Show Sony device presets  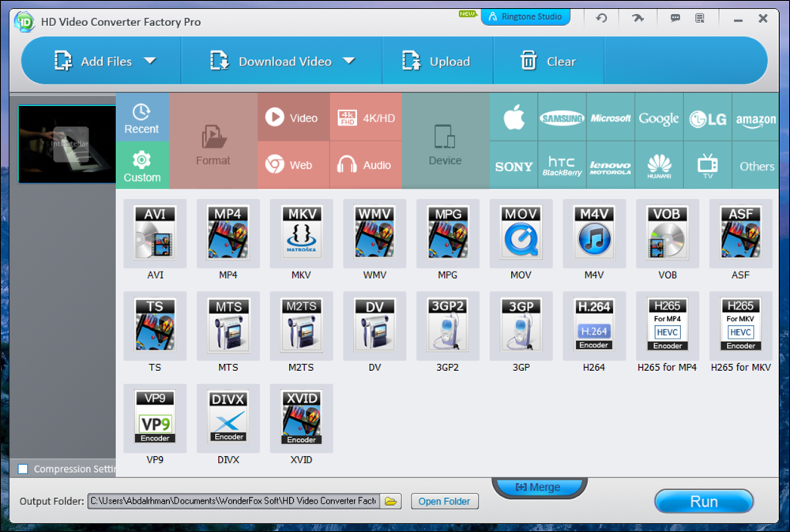click(x=513, y=165)
